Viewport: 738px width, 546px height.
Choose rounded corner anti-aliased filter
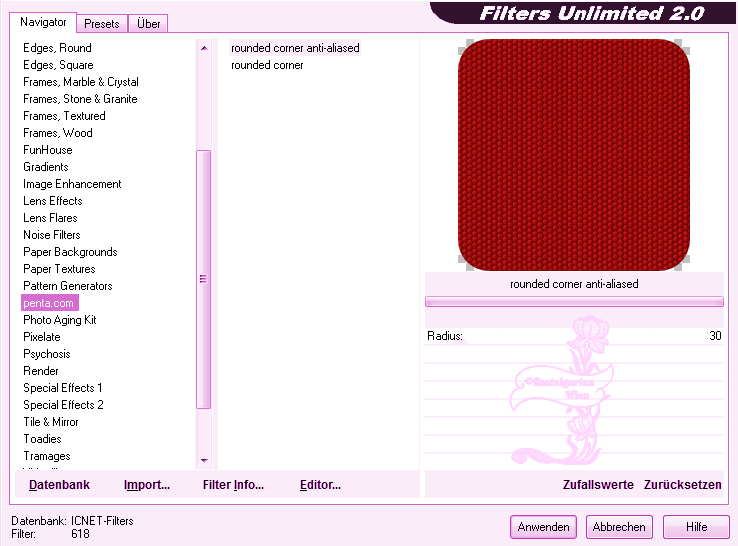click(x=295, y=48)
